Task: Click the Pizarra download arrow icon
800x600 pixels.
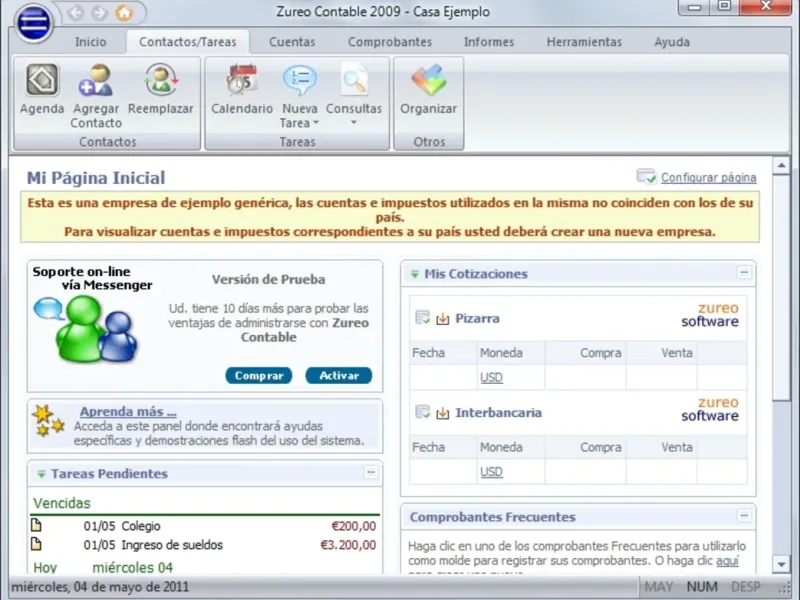Action: 442,319
